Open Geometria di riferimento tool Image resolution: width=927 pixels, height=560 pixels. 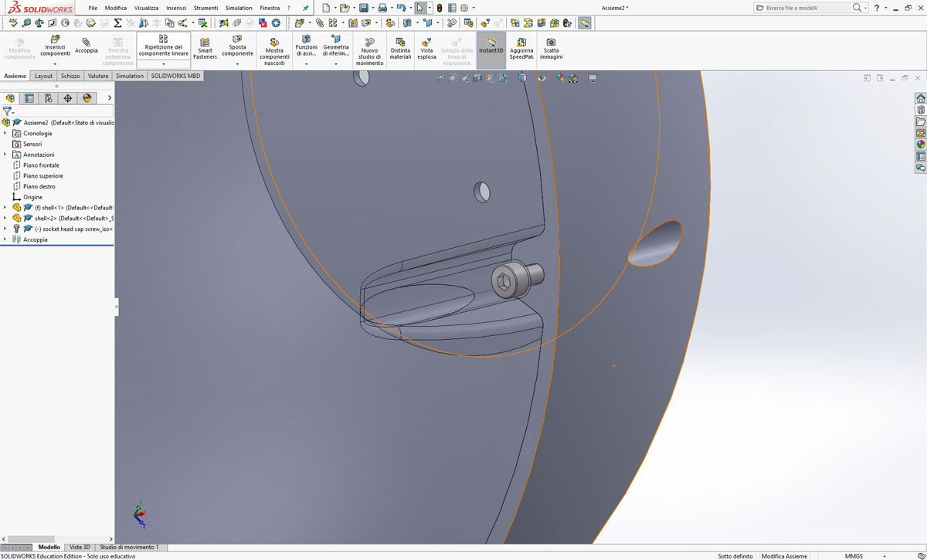[336, 46]
